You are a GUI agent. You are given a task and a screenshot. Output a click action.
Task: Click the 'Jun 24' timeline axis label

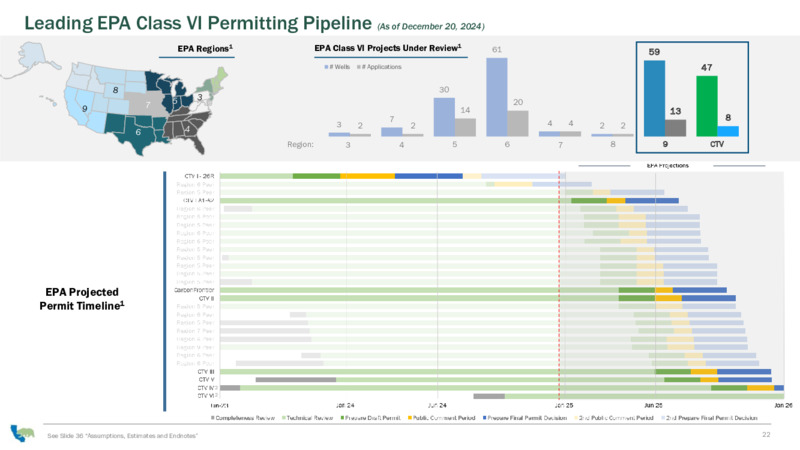pyautogui.click(x=437, y=405)
